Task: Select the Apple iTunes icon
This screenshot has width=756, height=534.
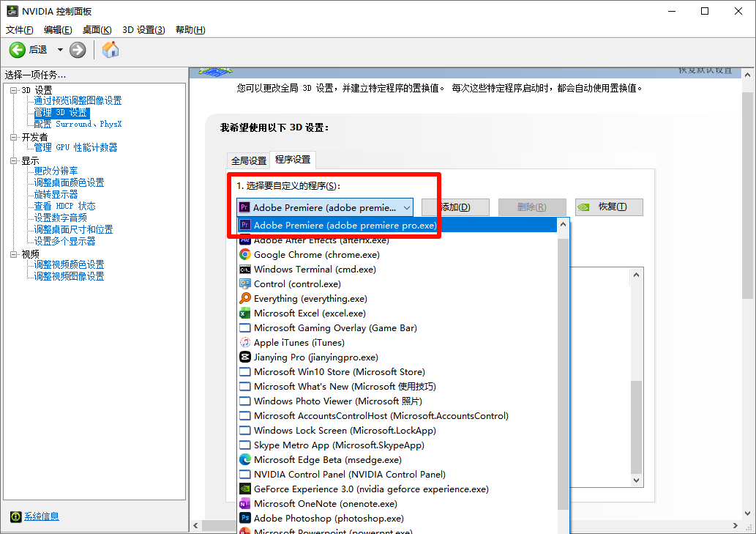Action: point(245,343)
